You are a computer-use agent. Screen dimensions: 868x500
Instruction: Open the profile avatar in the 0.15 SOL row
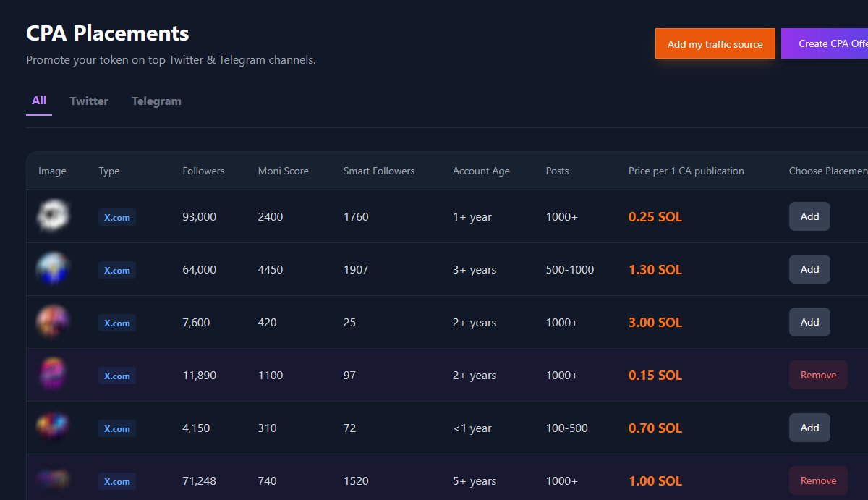click(x=53, y=374)
